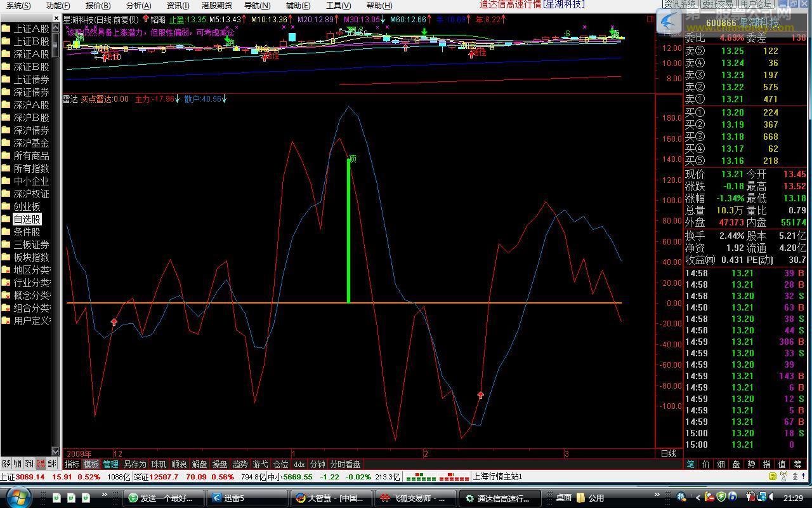Viewport: 812px width, 508px height.
Task: Select 上证A股 folder in sidebar
Action: [x=25, y=29]
